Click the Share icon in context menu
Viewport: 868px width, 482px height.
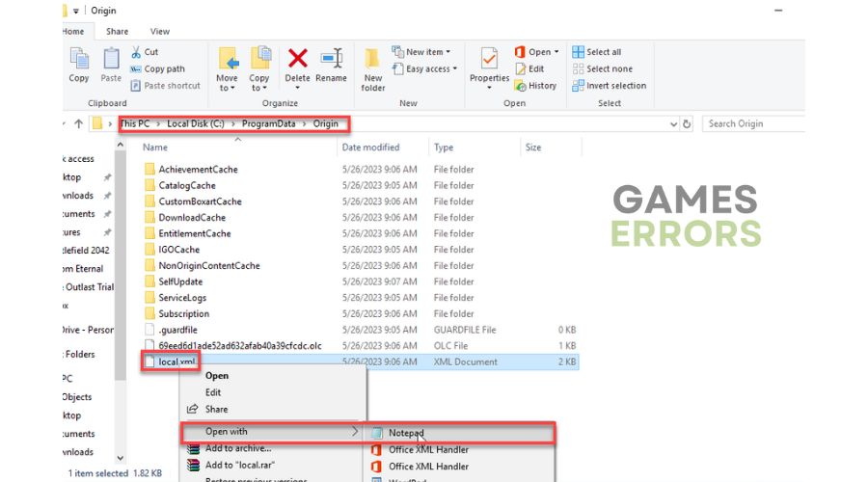(192, 409)
